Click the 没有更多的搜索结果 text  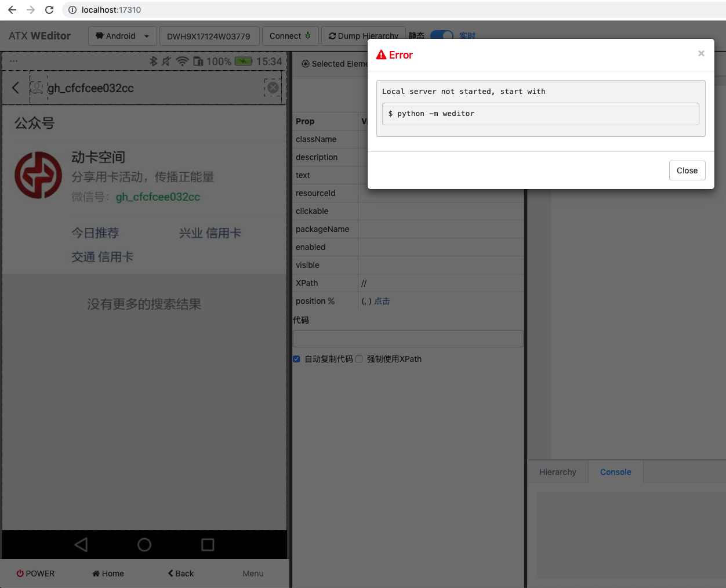pos(144,304)
